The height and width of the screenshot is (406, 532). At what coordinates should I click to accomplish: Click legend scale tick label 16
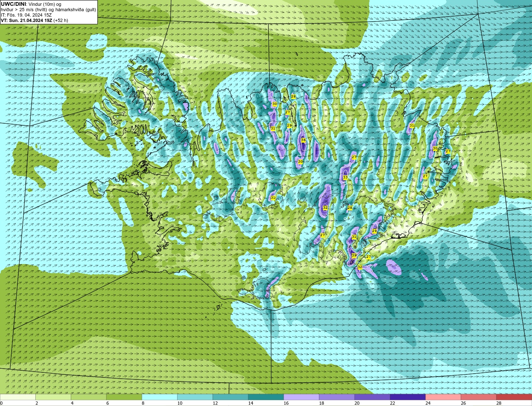pyautogui.click(x=286, y=403)
